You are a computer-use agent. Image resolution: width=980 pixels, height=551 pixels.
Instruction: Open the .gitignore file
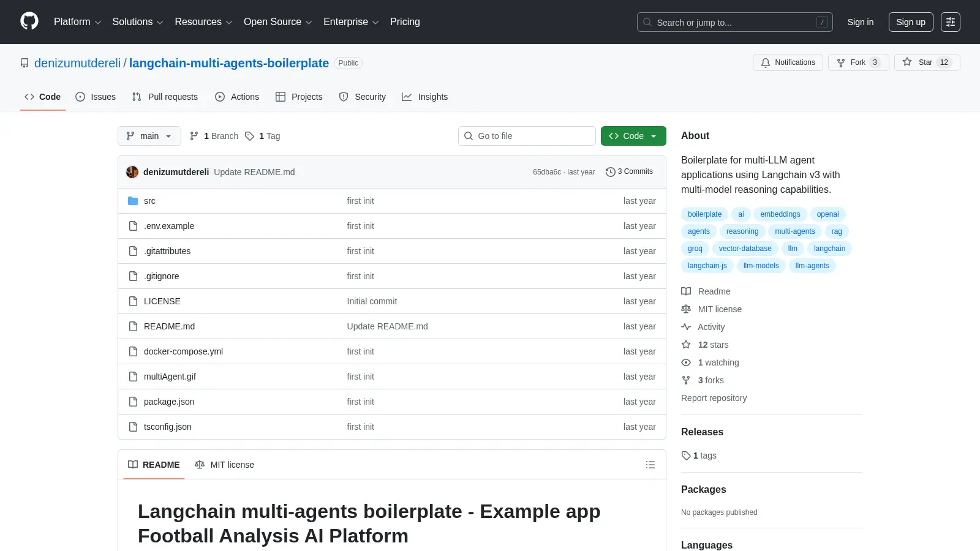tap(162, 276)
